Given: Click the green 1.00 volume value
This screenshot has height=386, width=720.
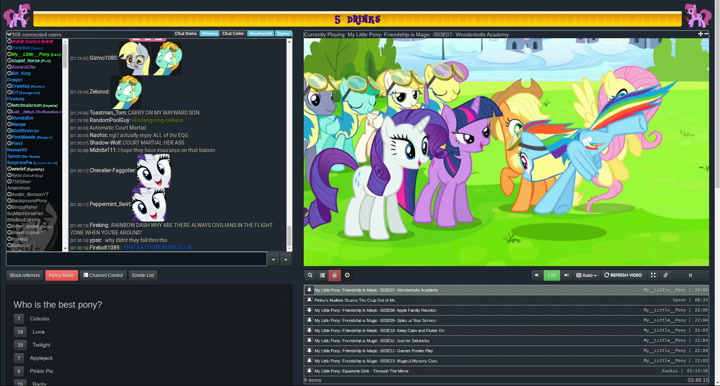Looking at the screenshot, I should click(551, 275).
